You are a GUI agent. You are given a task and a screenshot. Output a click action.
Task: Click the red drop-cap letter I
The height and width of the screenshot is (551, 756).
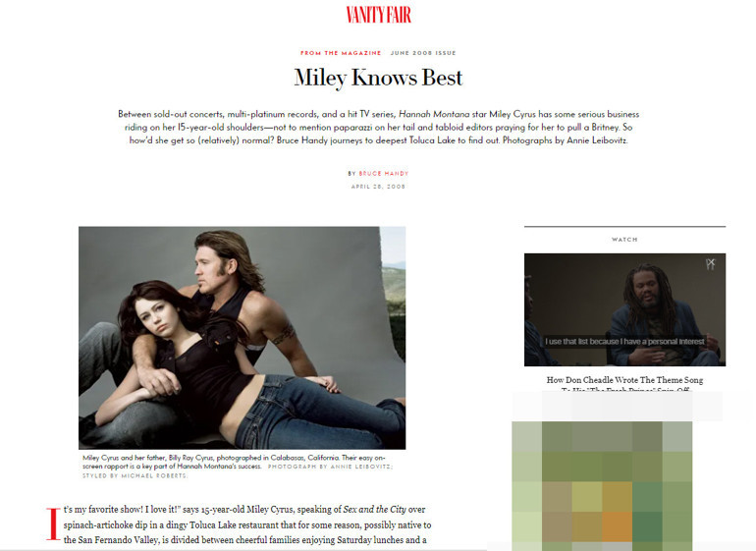tap(53, 523)
